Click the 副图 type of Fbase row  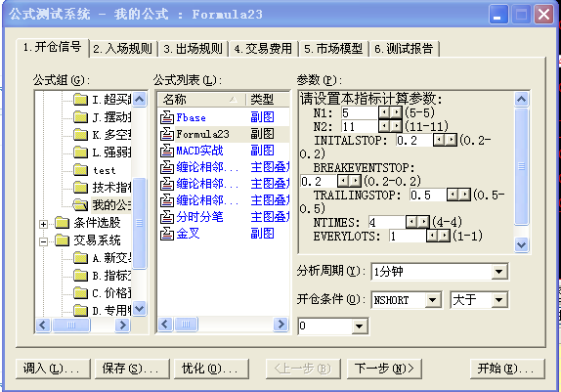click(x=262, y=117)
